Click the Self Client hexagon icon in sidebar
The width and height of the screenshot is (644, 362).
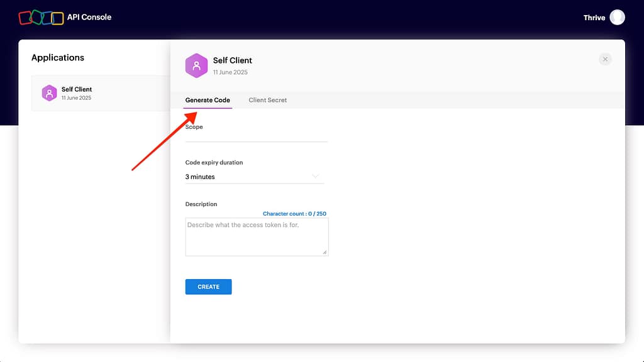pyautogui.click(x=49, y=93)
